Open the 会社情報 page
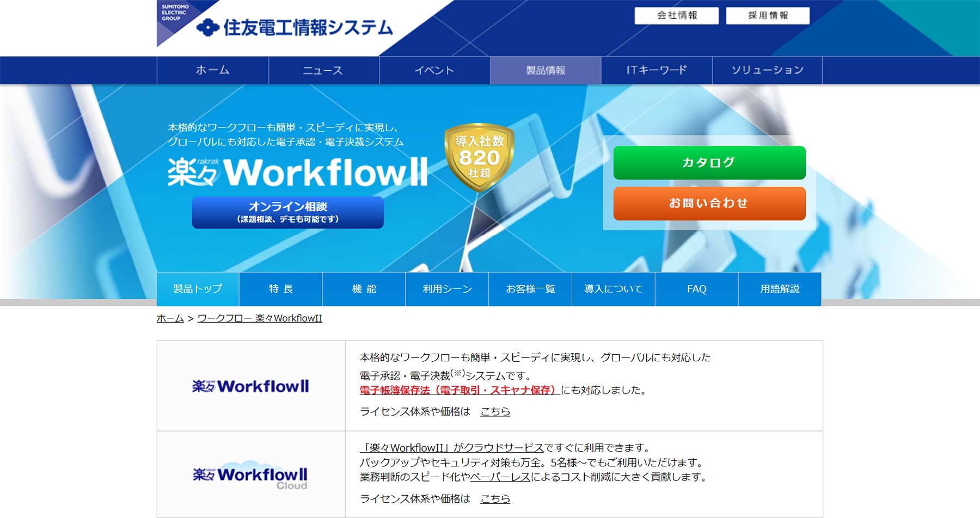Viewport: 980px width, 518px height. [676, 16]
